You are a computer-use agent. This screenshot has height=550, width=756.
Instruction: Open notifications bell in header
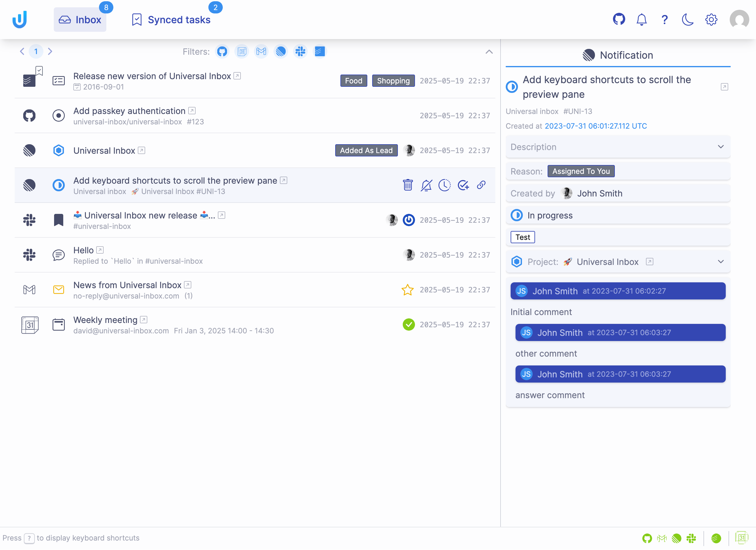[641, 19]
